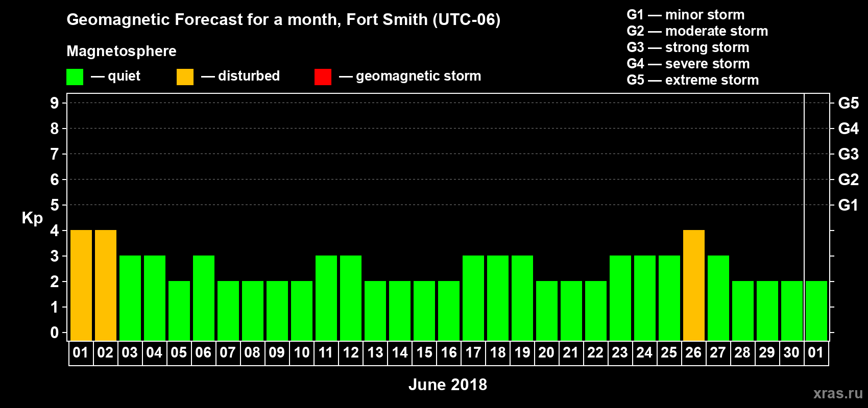Click the green bar for day 11
Screen dimensions: 868x408
326,298
